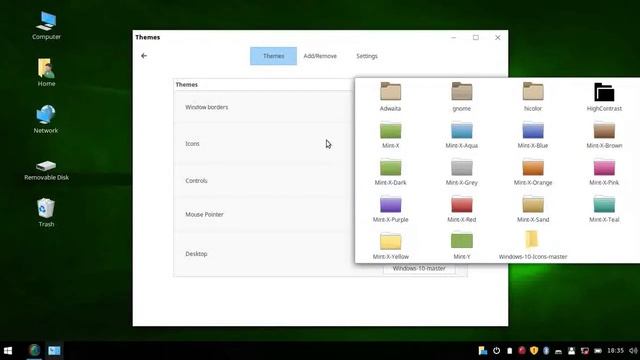Open the volume speaker tray icon
Image resolution: width=640 pixels, height=360 pixels.
click(x=633, y=351)
